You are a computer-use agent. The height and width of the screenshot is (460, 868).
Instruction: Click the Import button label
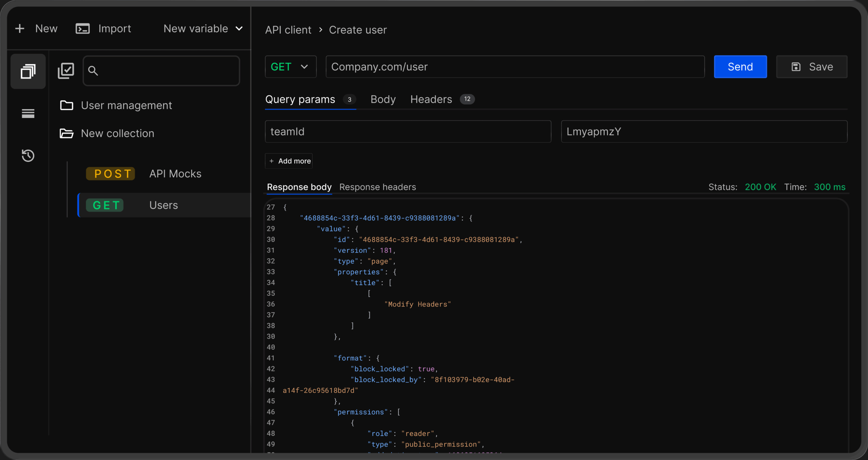[x=115, y=29]
